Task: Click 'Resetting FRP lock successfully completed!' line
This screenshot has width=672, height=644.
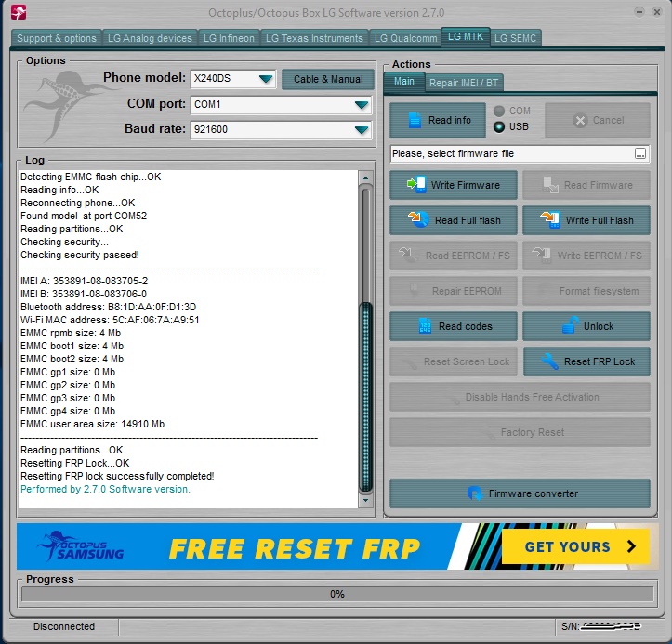Action: click(117, 476)
